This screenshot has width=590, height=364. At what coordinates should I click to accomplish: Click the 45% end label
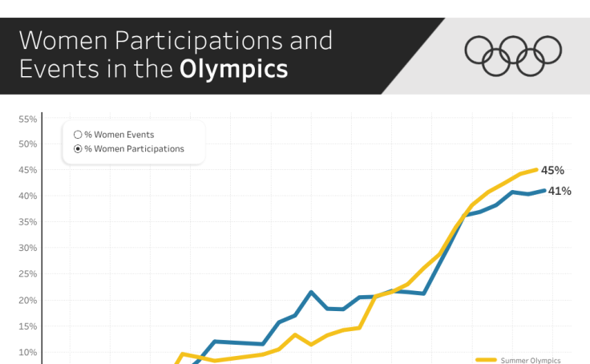[x=552, y=170]
